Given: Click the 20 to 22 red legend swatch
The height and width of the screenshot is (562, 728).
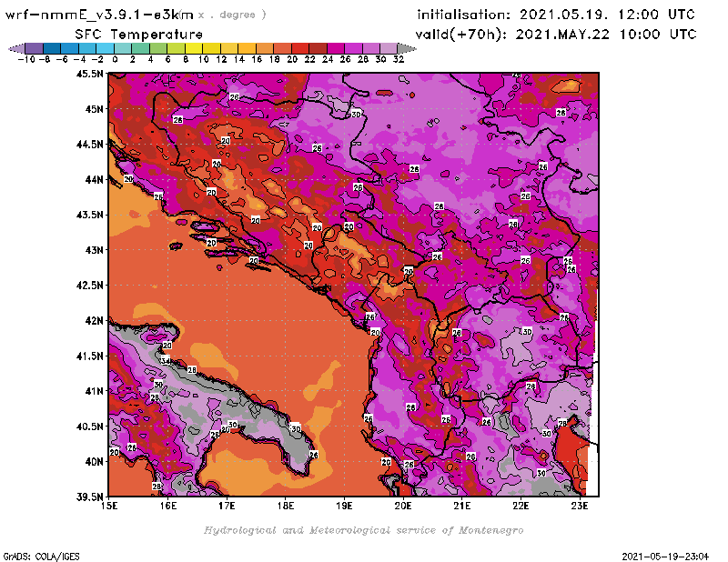Looking at the screenshot, I should point(299,48).
